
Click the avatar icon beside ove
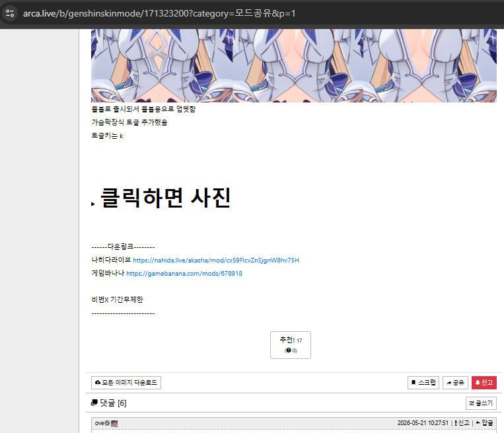114,423
